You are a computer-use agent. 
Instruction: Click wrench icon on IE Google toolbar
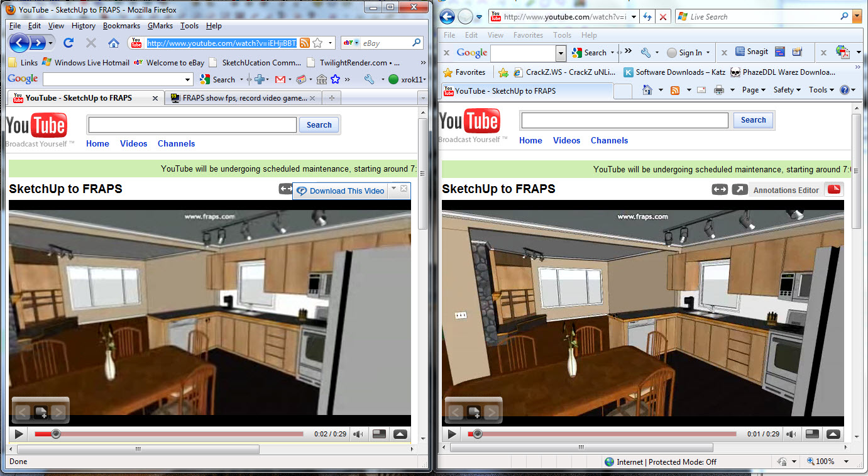646,53
